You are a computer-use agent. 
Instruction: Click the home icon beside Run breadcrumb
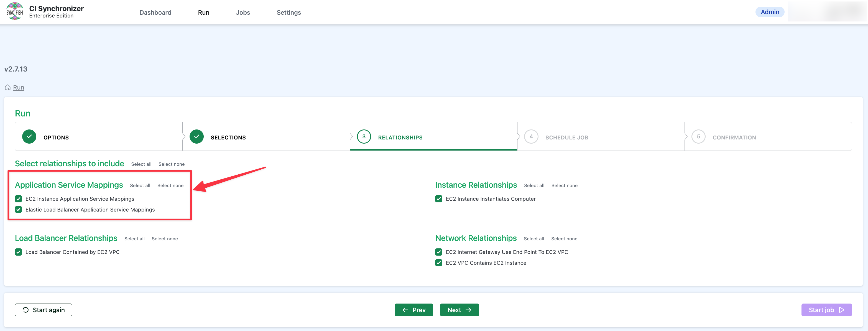(8, 87)
